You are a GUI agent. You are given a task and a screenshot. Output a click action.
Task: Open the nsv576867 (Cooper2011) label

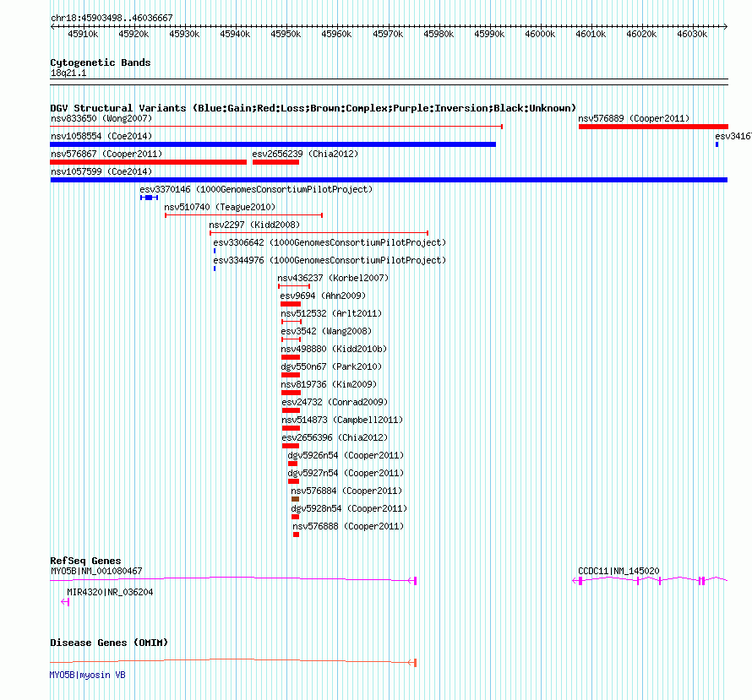point(106,154)
